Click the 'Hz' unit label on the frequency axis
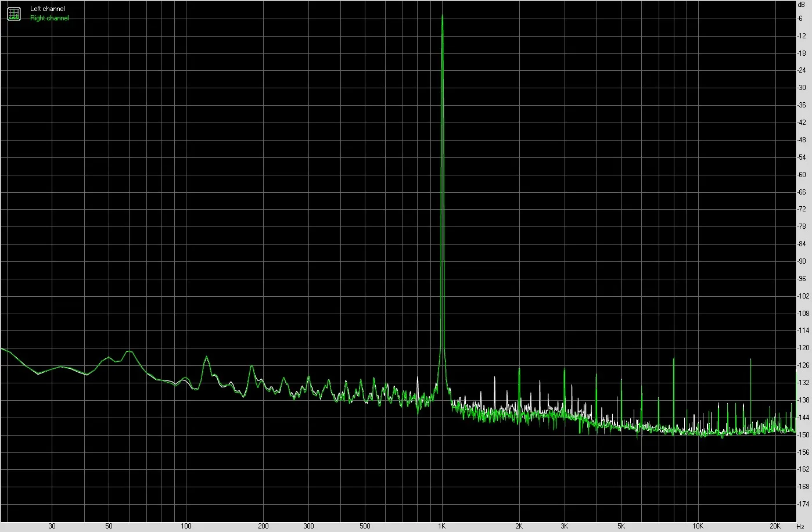The width and height of the screenshot is (812, 532). 800,526
